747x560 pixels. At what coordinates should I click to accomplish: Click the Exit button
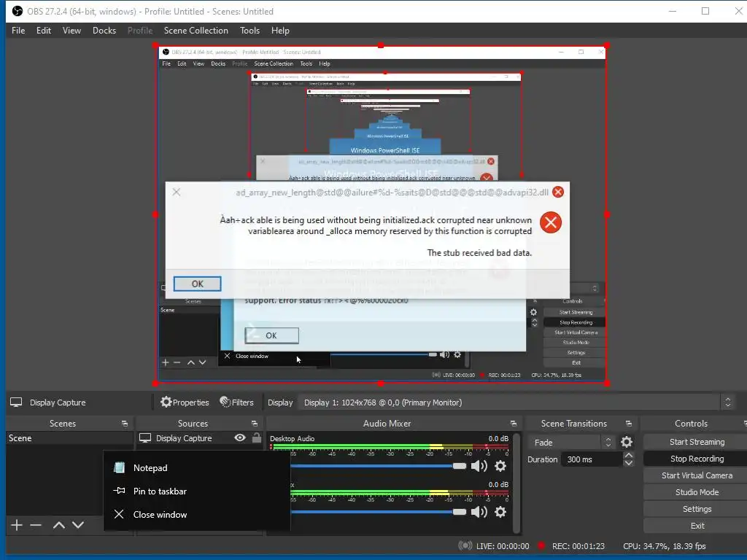(x=696, y=526)
